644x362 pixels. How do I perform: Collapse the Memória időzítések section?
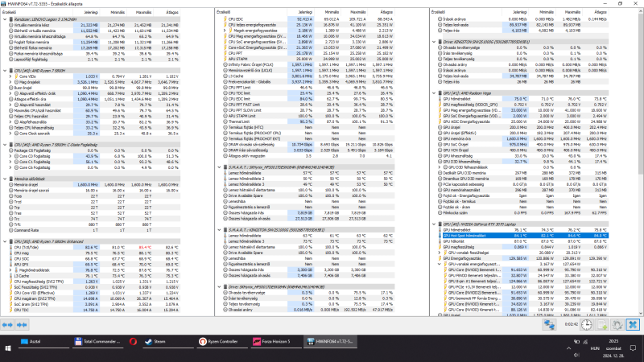pyautogui.click(x=5, y=179)
